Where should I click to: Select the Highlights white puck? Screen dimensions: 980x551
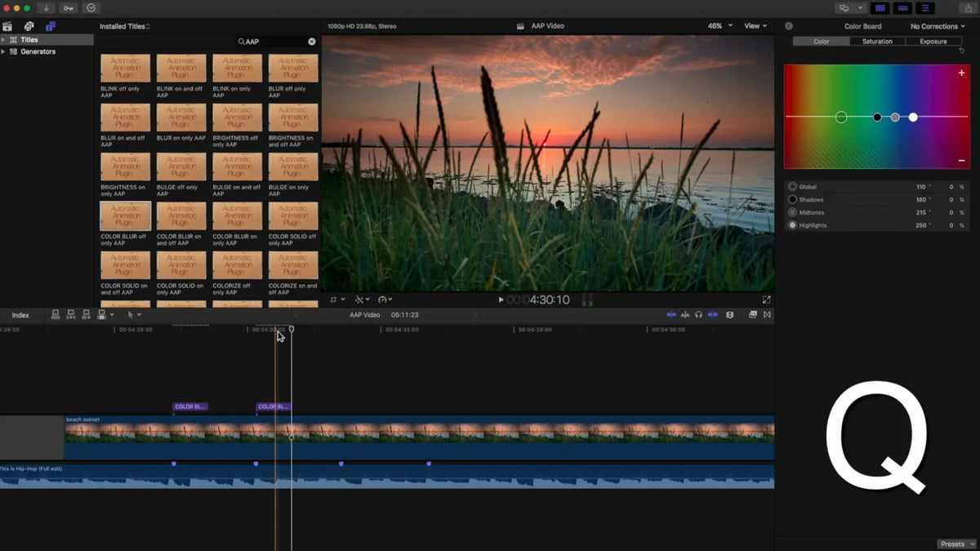click(913, 118)
